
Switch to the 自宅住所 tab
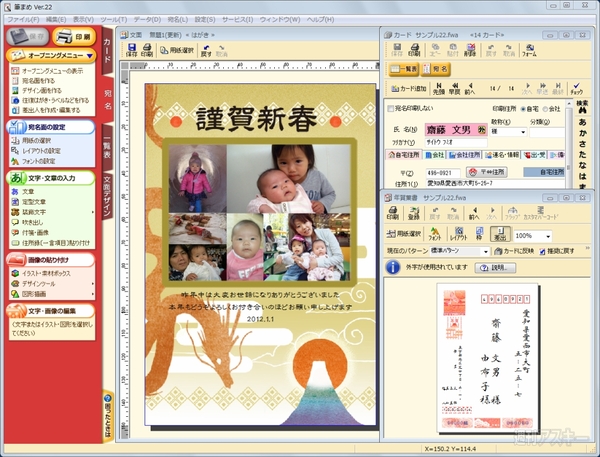pos(404,155)
